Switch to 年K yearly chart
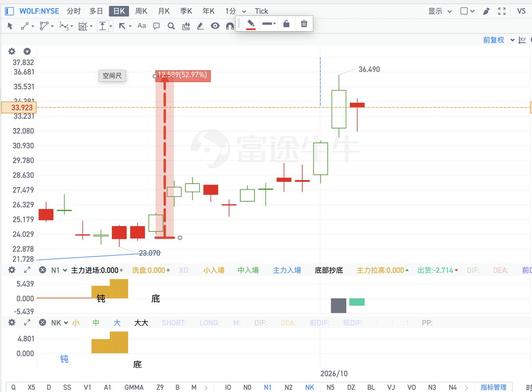532x392 pixels. click(x=208, y=11)
